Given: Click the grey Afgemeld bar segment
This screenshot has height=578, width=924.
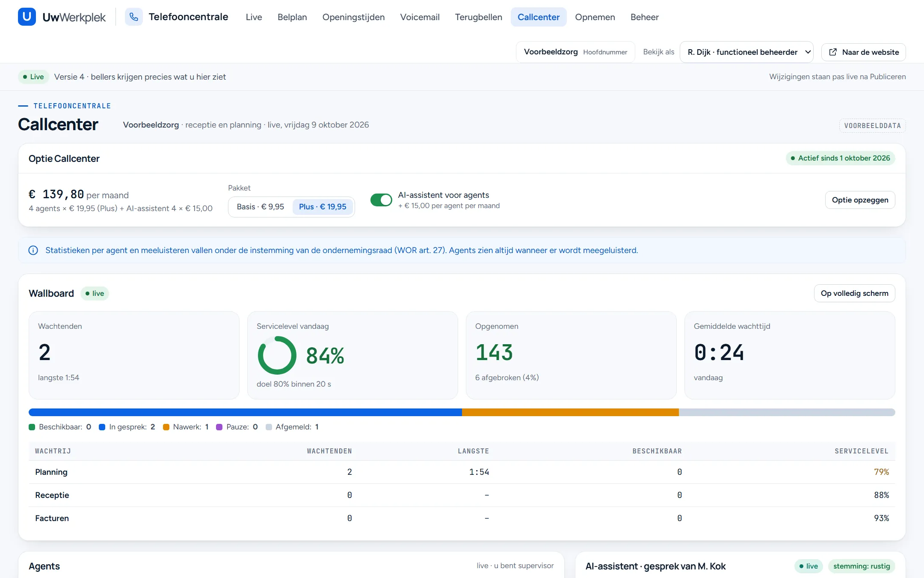Looking at the screenshot, I should click(787, 412).
